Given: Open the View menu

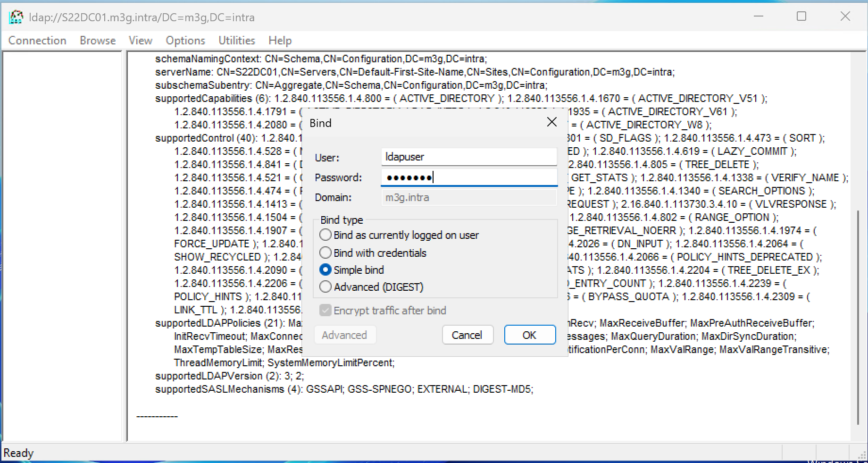Looking at the screenshot, I should [x=140, y=41].
